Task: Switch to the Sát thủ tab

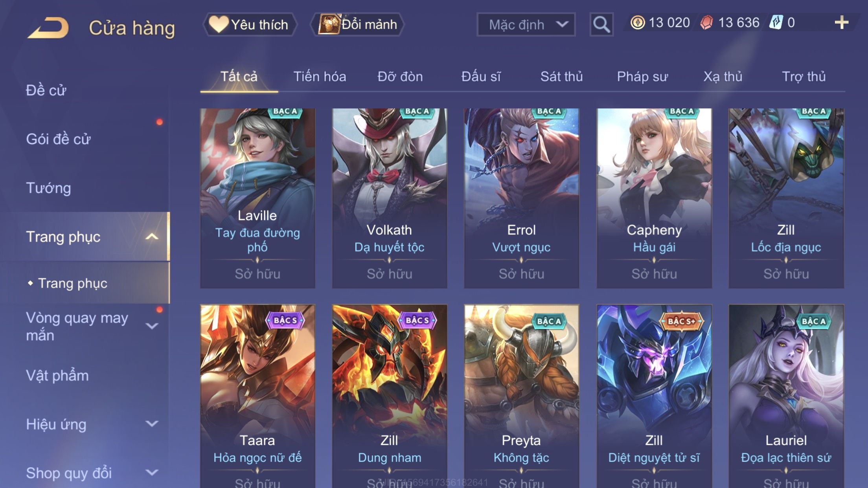Action: (x=561, y=76)
